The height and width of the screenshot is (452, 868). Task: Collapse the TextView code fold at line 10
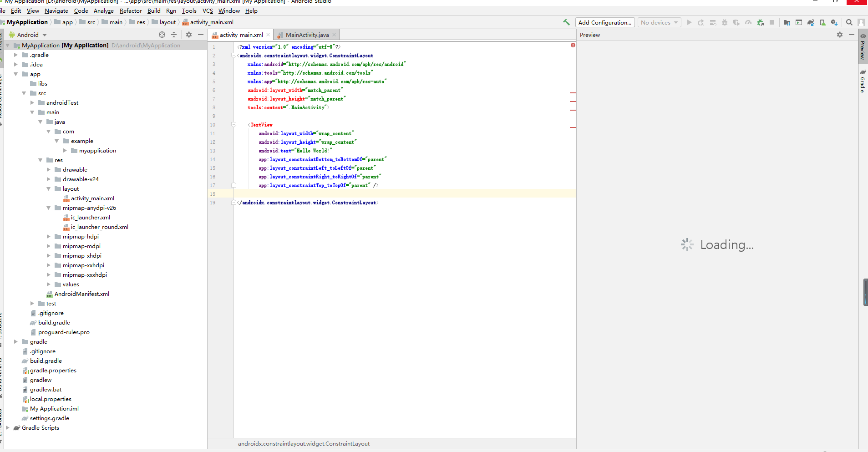(233, 124)
